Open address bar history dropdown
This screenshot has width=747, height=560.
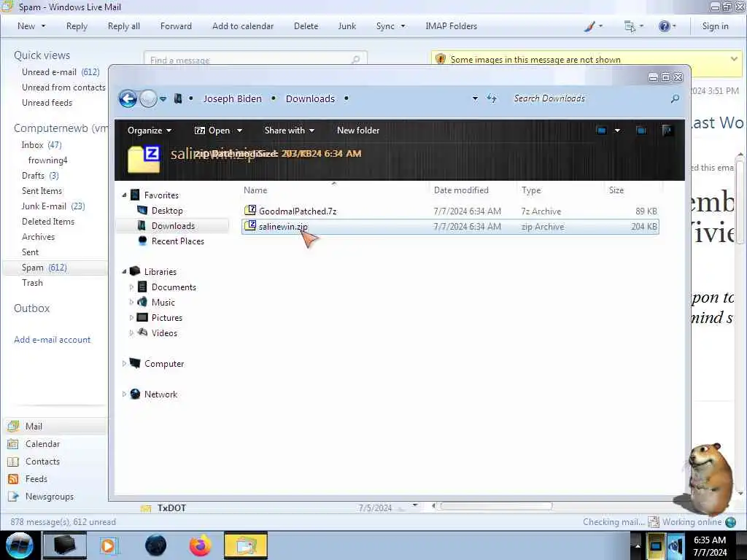(x=475, y=98)
